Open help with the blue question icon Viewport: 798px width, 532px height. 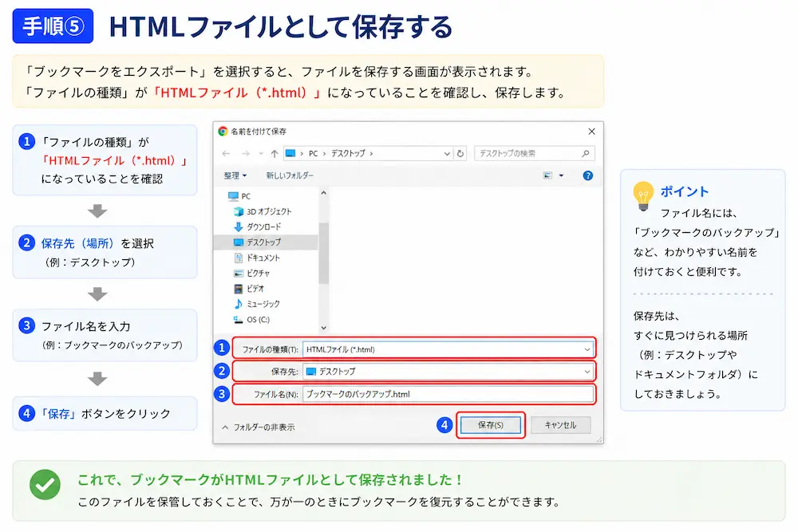coord(588,175)
